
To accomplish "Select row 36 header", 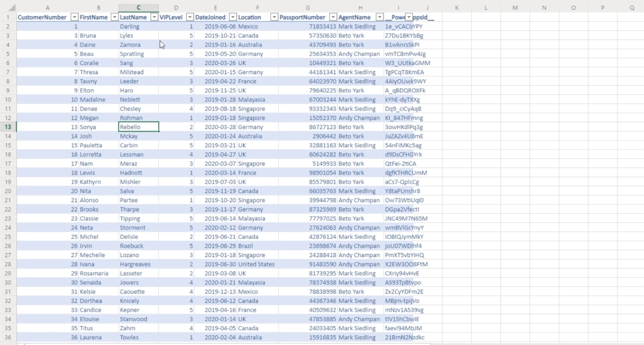I will tap(8, 337).
